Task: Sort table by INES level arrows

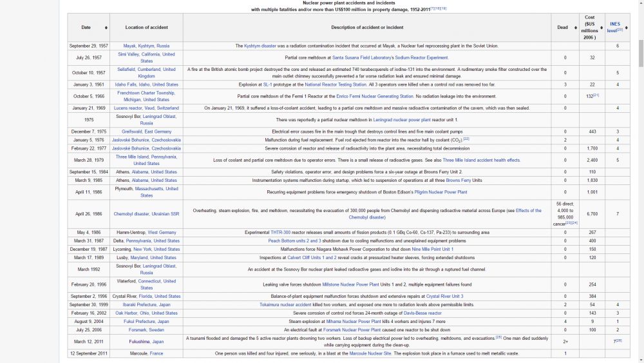Action: 627,28
